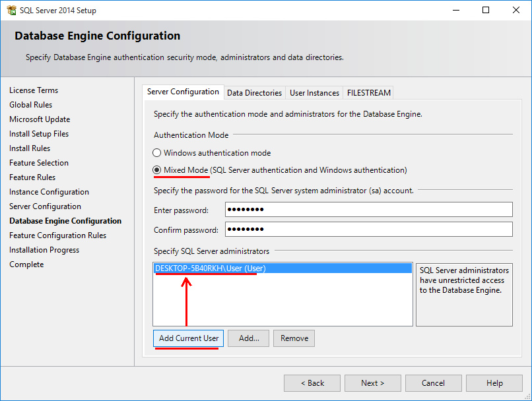
Task: Open the Data Directories tab
Action: point(255,93)
